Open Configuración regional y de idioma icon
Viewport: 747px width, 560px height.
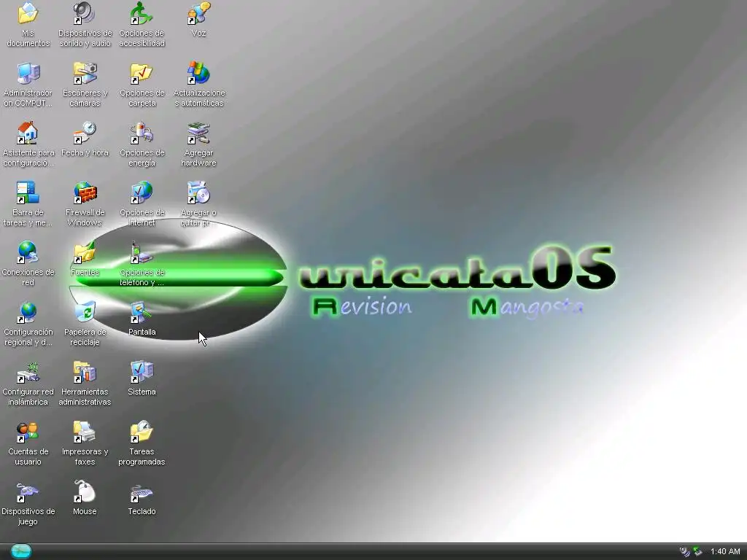pyautogui.click(x=28, y=312)
